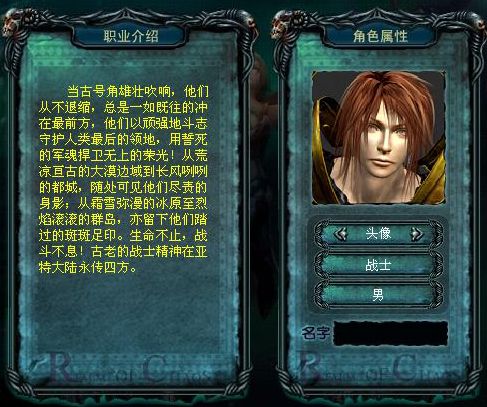487x407 pixels.
Task: Click Realm of Chaos logo under description
Action: pos(125,371)
